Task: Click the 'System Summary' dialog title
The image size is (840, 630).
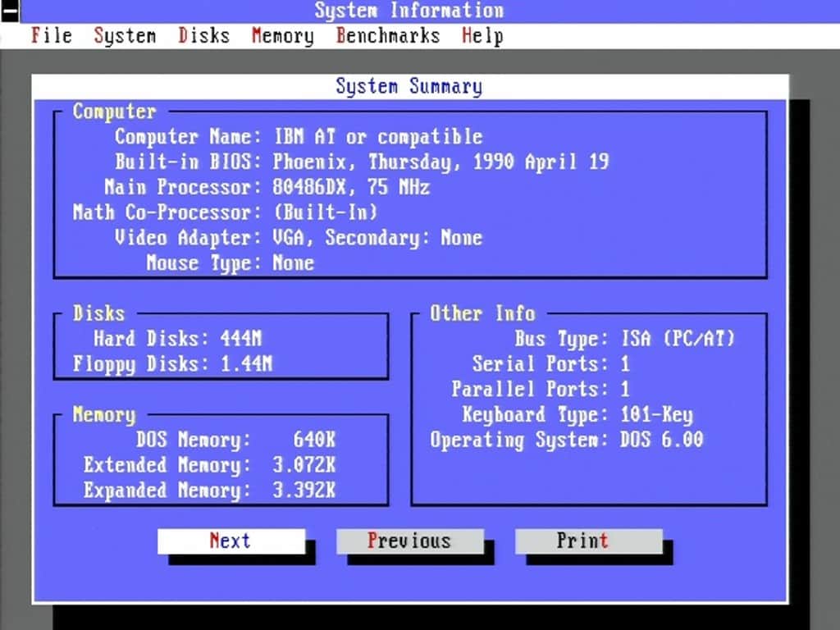Action: pyautogui.click(x=409, y=86)
